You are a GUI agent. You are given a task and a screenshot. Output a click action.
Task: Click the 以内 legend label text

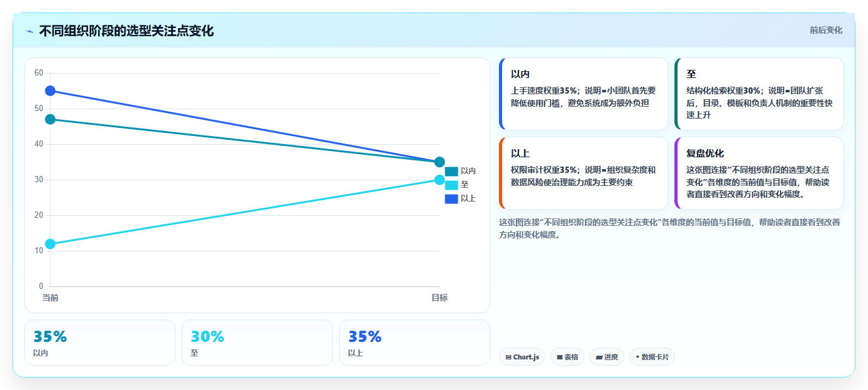point(468,171)
